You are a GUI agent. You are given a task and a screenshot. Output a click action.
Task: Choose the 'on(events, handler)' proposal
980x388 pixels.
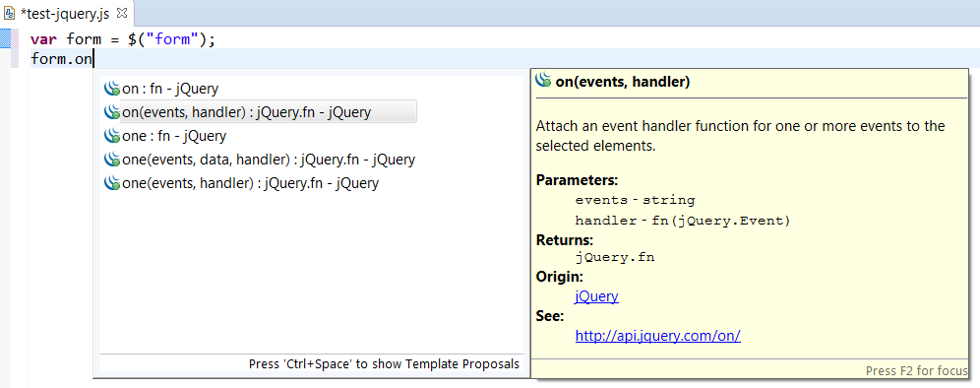(x=260, y=112)
